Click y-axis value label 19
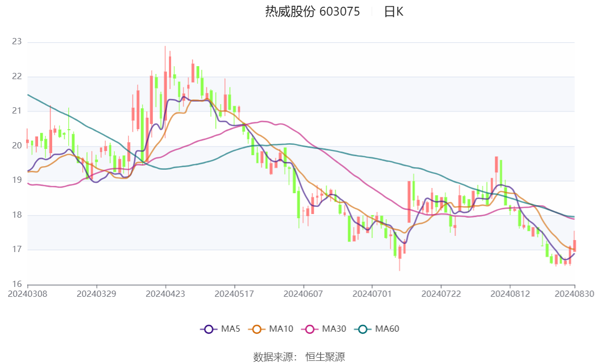 tap(17, 180)
